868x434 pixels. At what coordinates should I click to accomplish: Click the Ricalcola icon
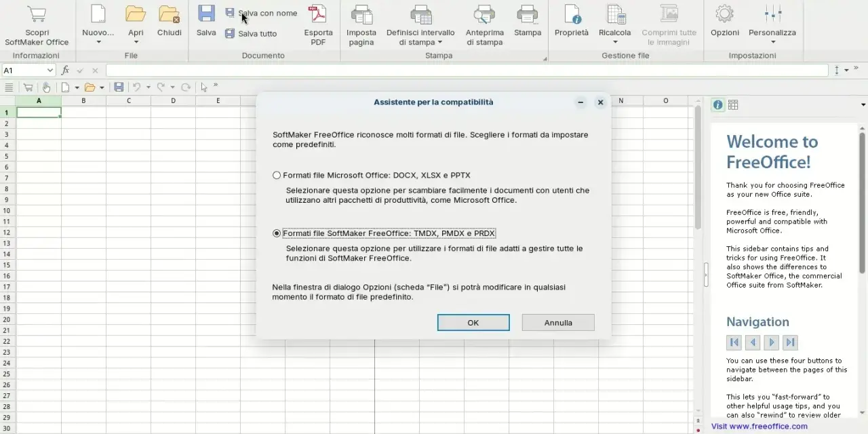click(x=615, y=14)
